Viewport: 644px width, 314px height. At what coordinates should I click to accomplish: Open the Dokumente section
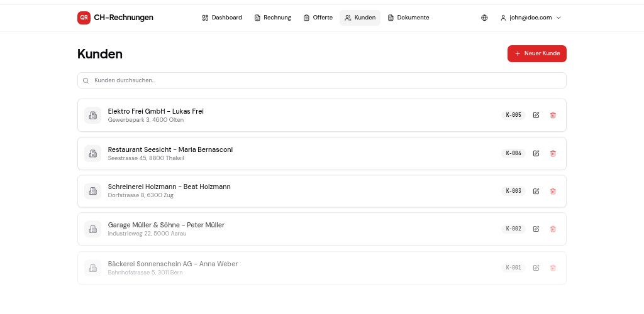coord(408,18)
